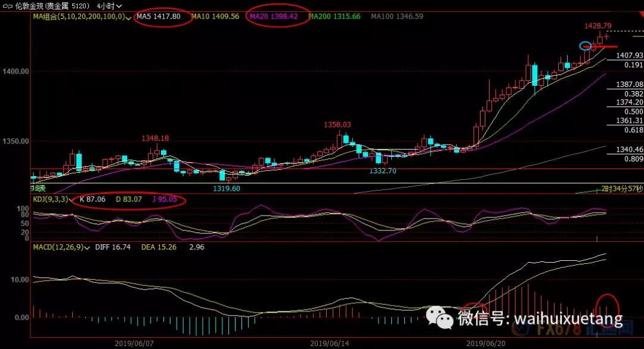Screen dimensions: 644x349
Task: Click the 2019/06/14 date on time axis
Action: tap(329, 344)
